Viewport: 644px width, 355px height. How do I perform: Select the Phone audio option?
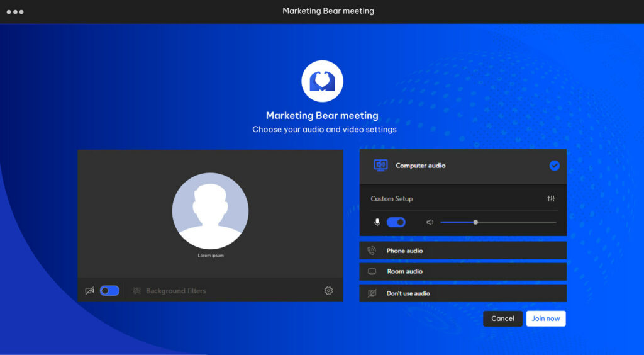click(463, 251)
